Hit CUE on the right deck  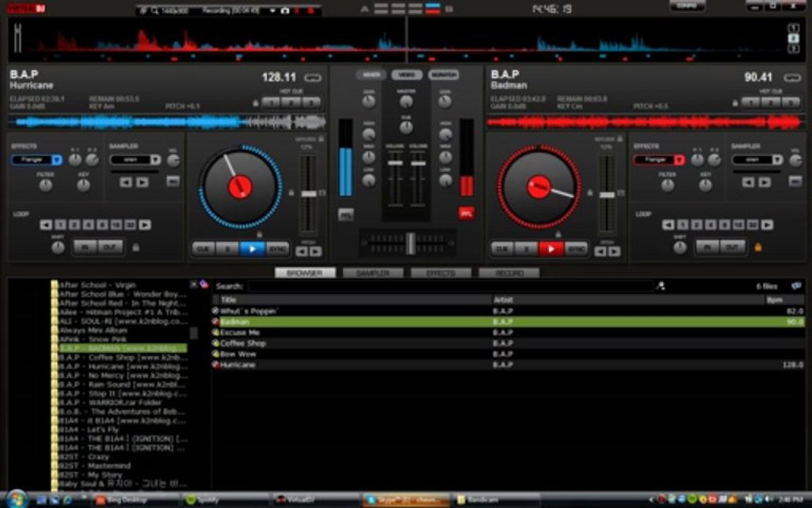(502, 249)
